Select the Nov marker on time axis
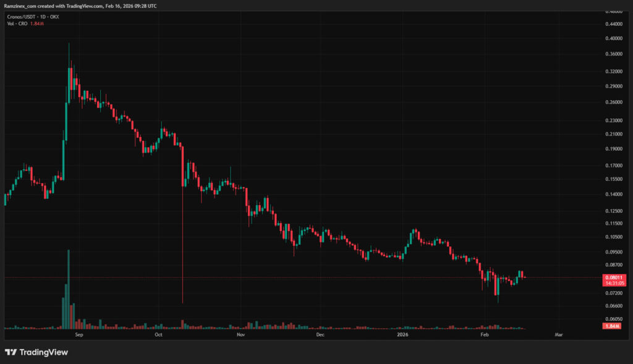Screen dimensions: 633x364 [x=241, y=334]
